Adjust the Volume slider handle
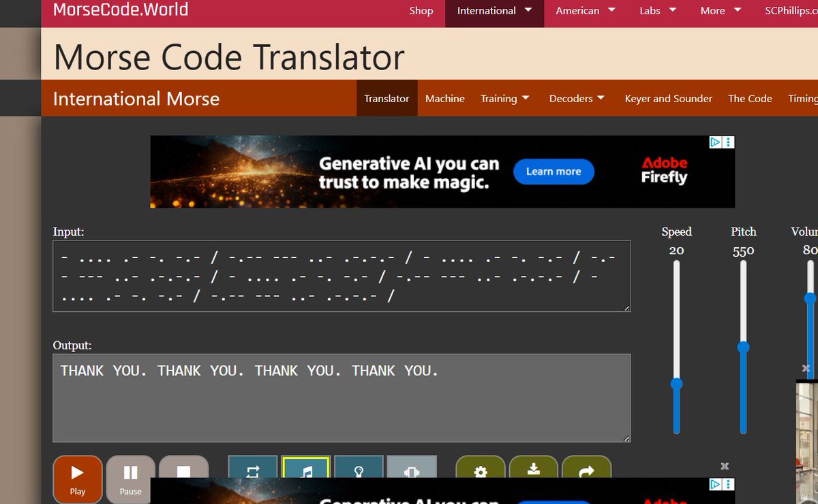818x504 pixels. 810,298
